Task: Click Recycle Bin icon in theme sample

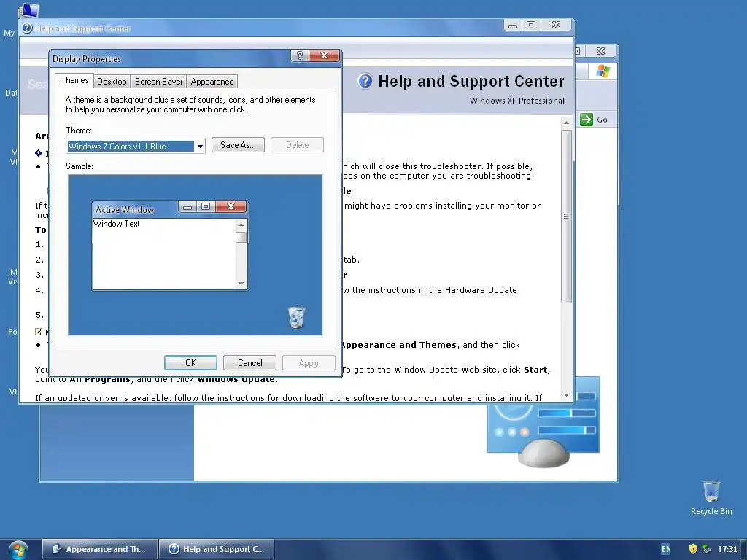Action: [x=296, y=317]
